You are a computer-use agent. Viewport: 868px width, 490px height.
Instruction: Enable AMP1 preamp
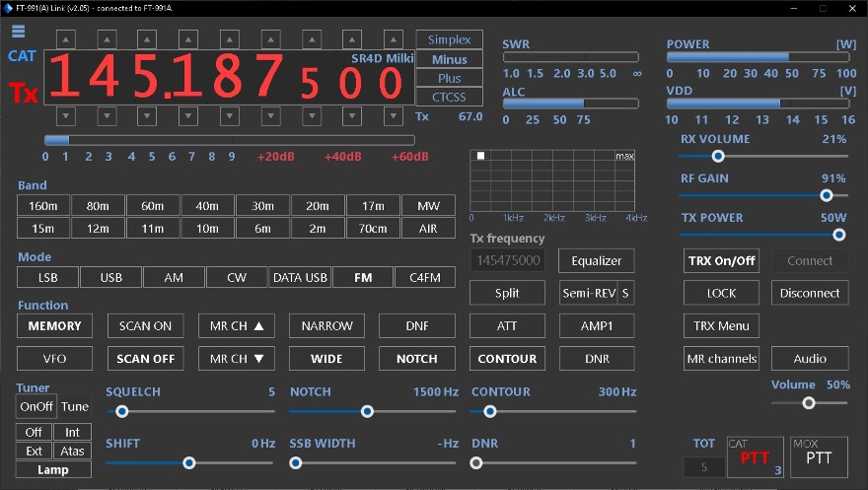pyautogui.click(x=597, y=325)
